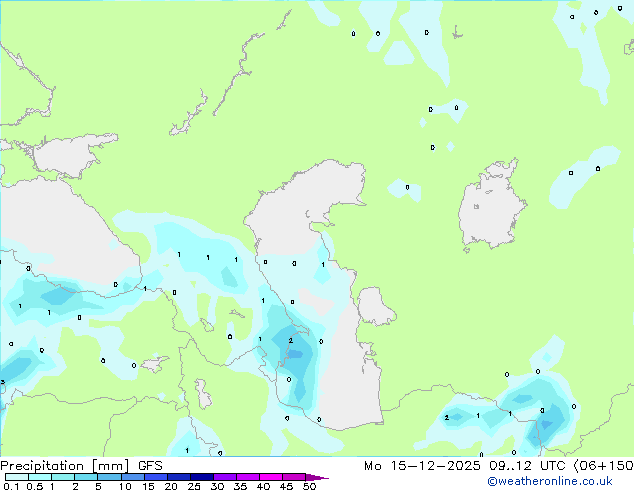
Task: Select the 45–50 mm legend swatch
Action: point(294,477)
